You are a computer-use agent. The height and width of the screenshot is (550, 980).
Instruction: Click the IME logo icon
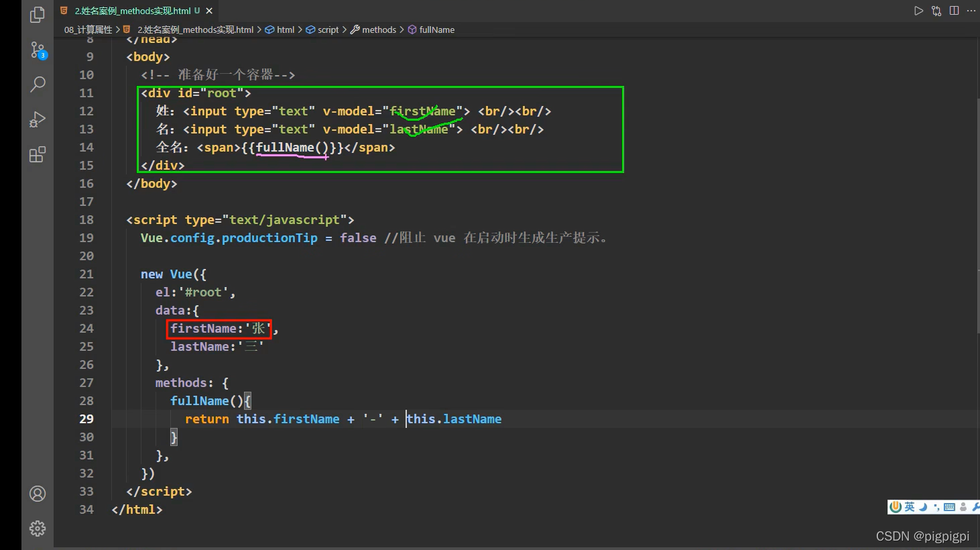[x=895, y=506]
